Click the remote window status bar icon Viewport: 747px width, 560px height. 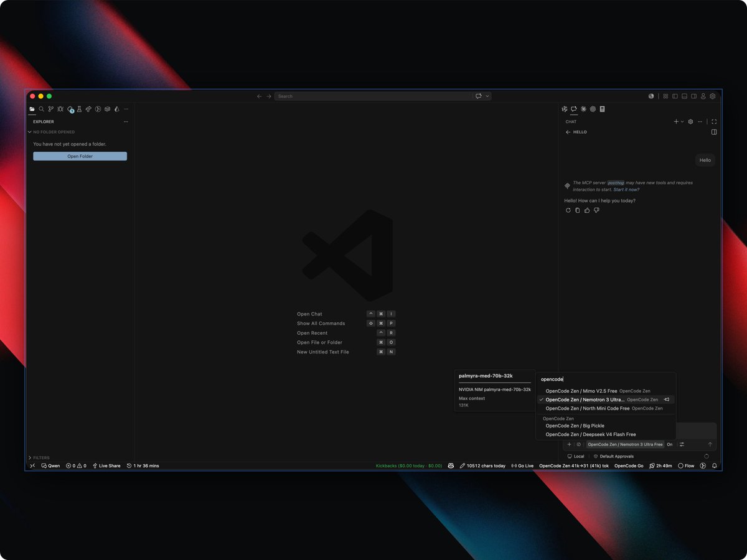pos(32,465)
